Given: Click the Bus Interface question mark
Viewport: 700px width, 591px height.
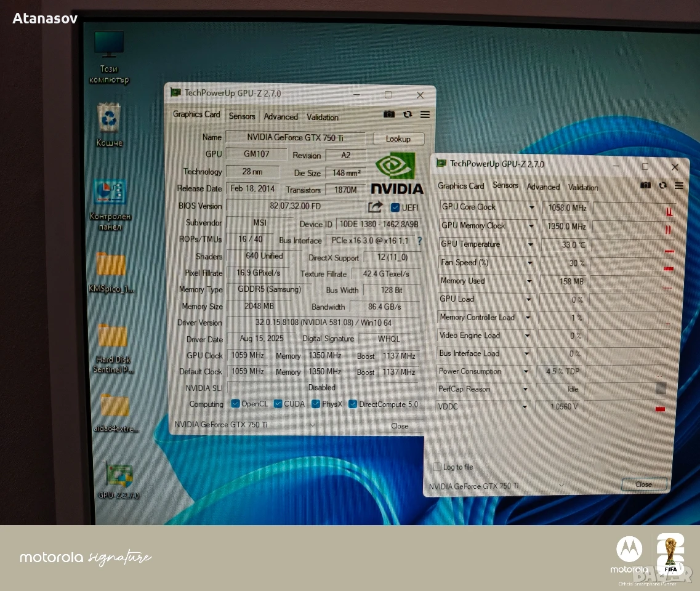Looking at the screenshot, I should tap(419, 241).
